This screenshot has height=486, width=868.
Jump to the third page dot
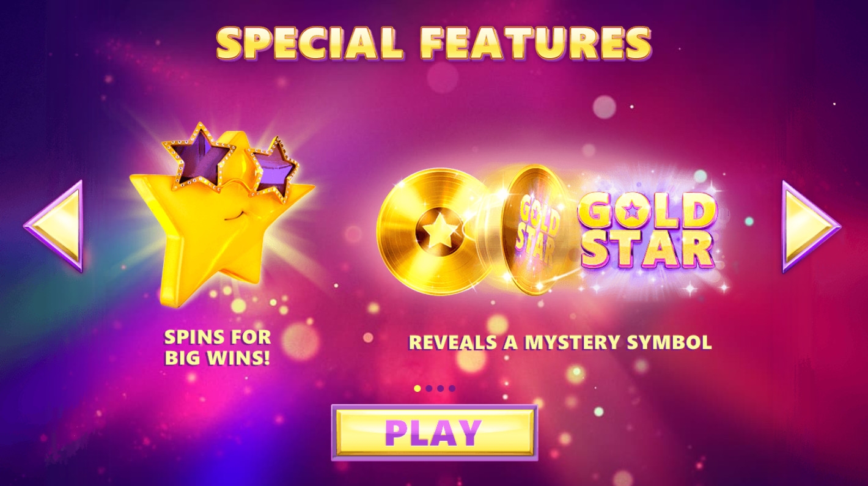[440, 388]
